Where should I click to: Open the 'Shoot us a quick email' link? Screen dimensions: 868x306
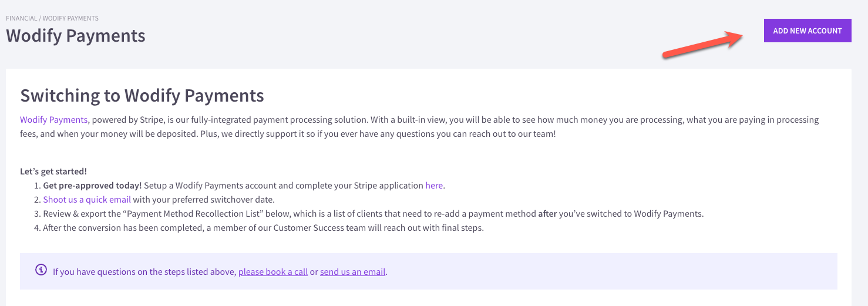pos(87,200)
